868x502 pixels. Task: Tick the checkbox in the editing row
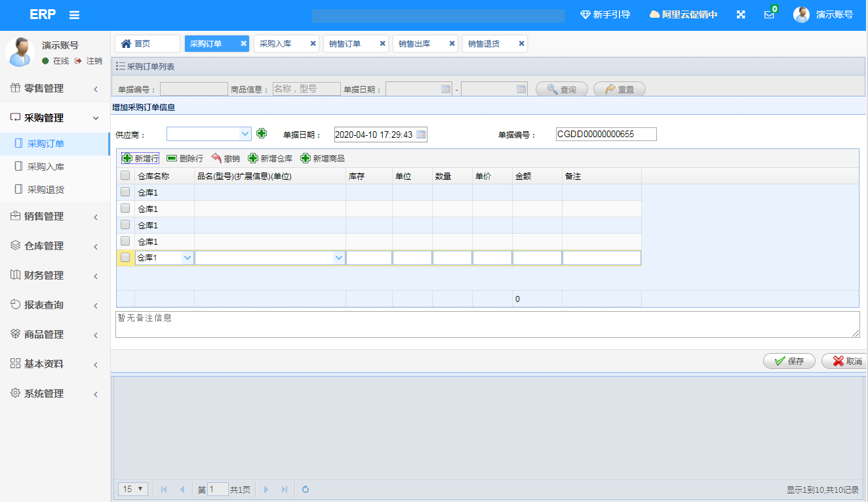pyautogui.click(x=125, y=258)
